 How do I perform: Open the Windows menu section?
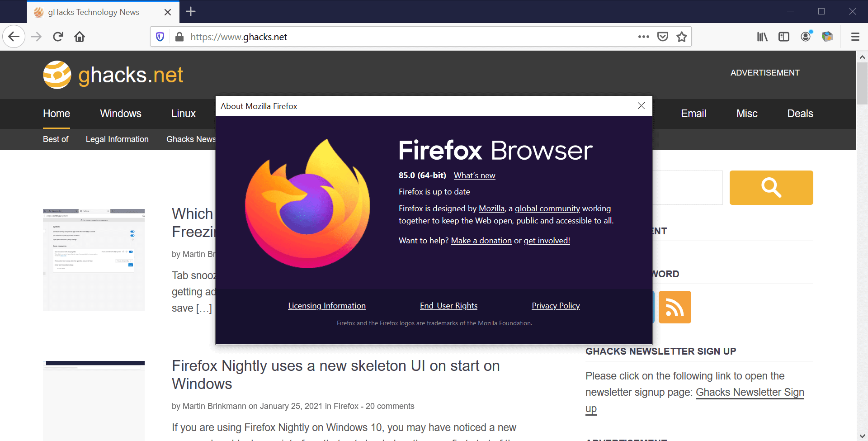(x=121, y=114)
